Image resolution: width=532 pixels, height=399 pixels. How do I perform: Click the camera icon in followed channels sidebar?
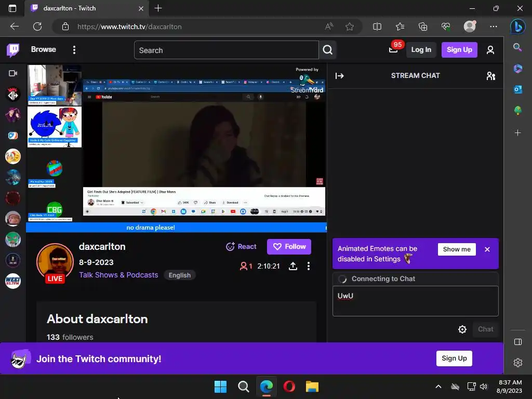point(13,73)
